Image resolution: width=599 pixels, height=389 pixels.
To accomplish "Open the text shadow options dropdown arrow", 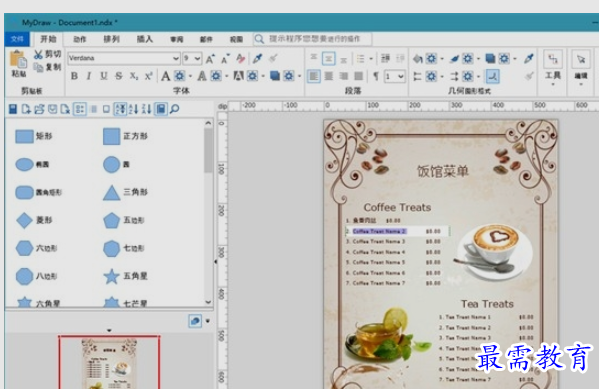I will tap(300, 76).
